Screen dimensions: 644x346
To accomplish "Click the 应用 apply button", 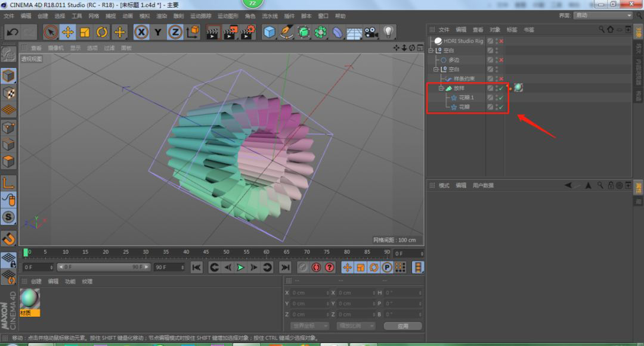I will click(403, 326).
